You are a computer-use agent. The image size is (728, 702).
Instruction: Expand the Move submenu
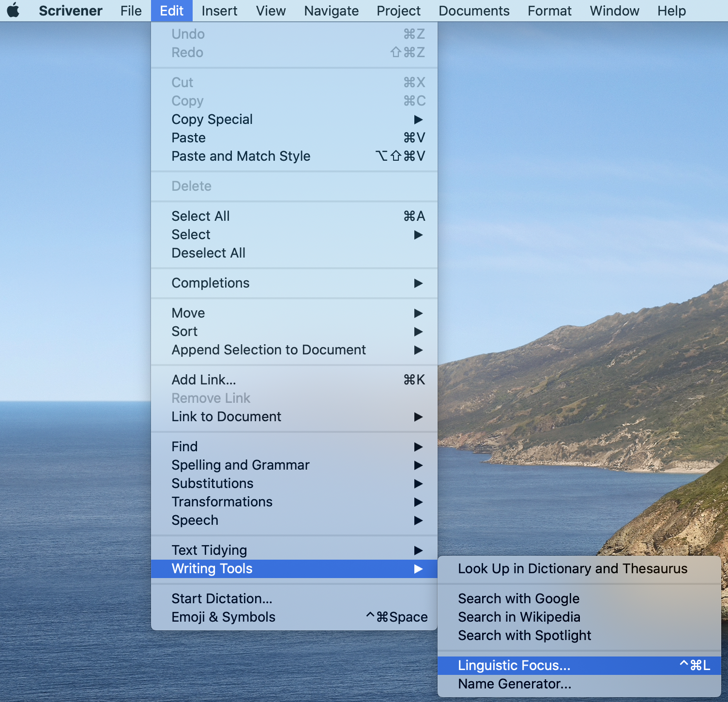pyautogui.click(x=294, y=313)
